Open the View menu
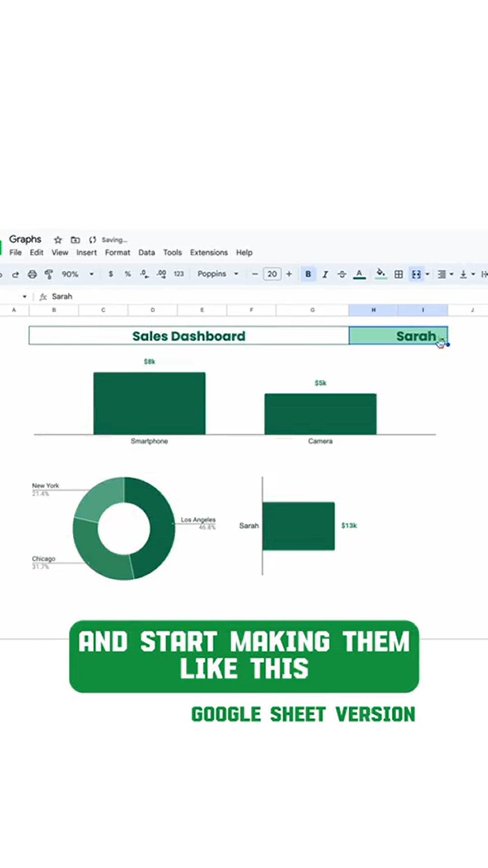This screenshot has height=868, width=488. (x=60, y=252)
